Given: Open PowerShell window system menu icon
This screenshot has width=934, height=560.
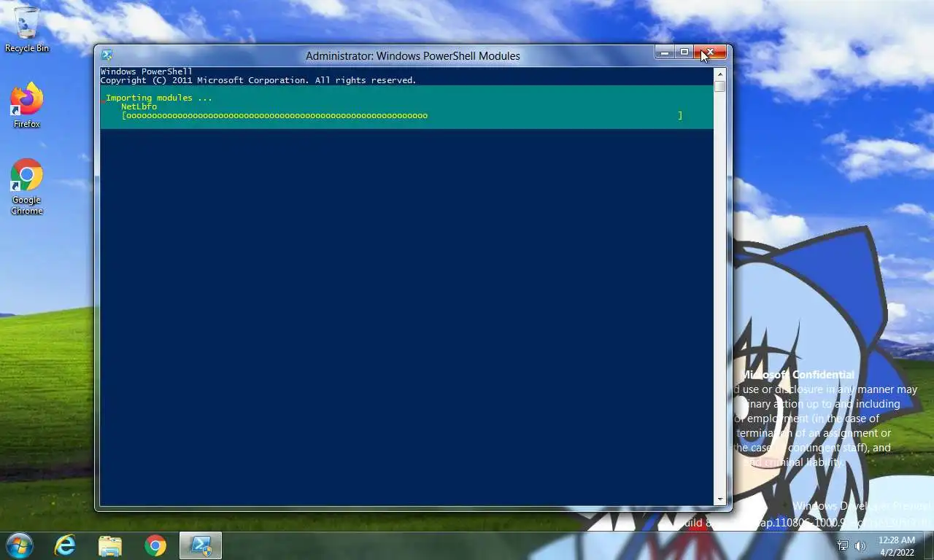Looking at the screenshot, I should pyautogui.click(x=107, y=55).
